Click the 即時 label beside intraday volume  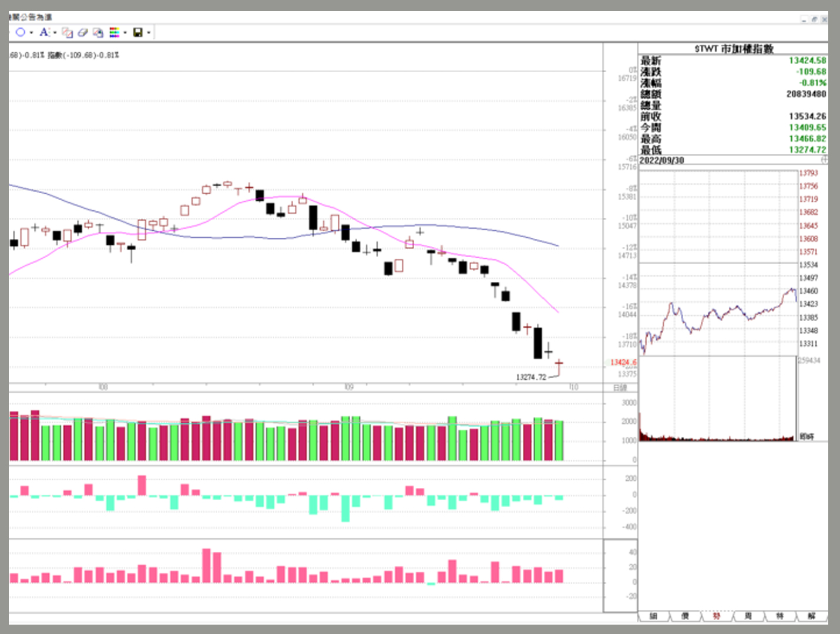click(x=807, y=436)
